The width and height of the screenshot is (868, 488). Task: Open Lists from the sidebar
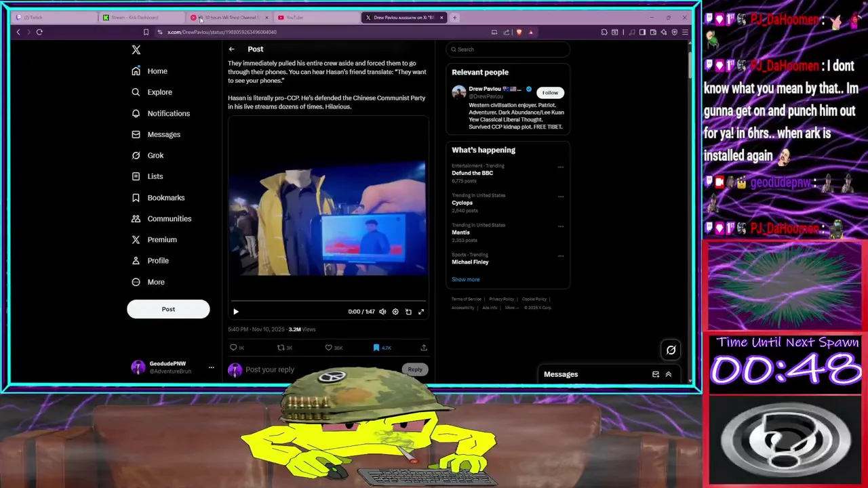point(146,176)
